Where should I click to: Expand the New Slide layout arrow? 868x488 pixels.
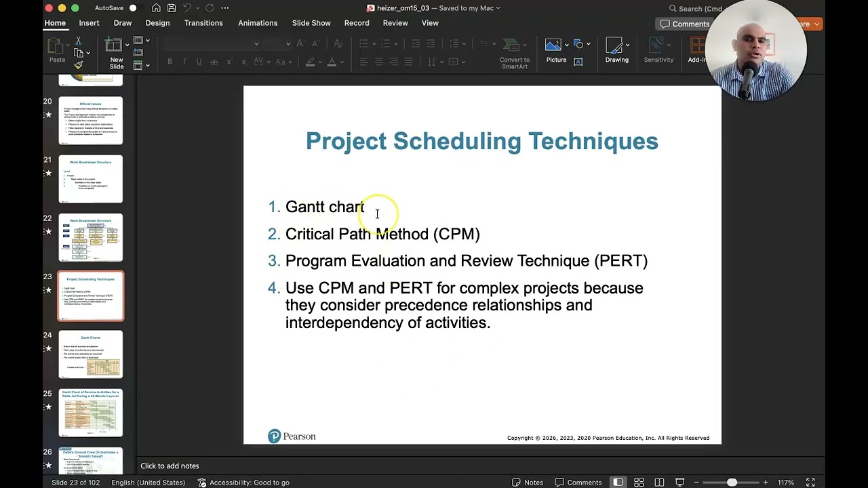point(127,45)
